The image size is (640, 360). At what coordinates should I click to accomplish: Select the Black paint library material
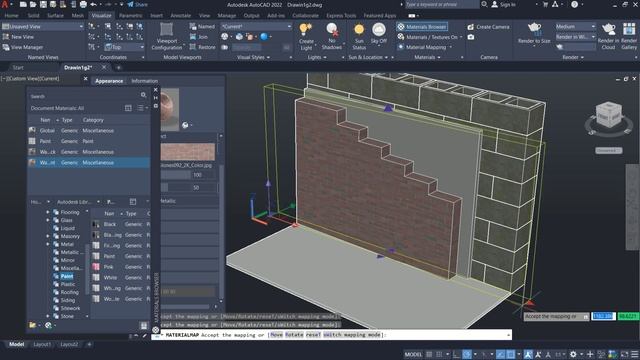pyautogui.click(x=121, y=224)
